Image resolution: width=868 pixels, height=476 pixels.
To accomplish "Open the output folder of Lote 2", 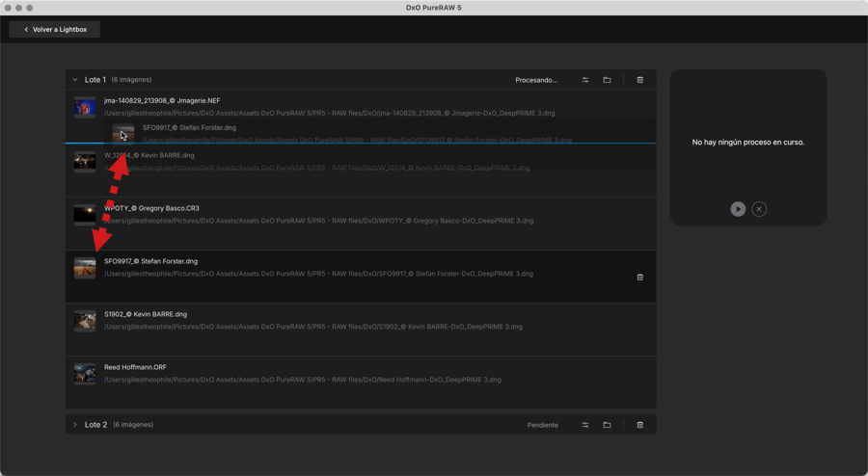I will pyautogui.click(x=607, y=425).
